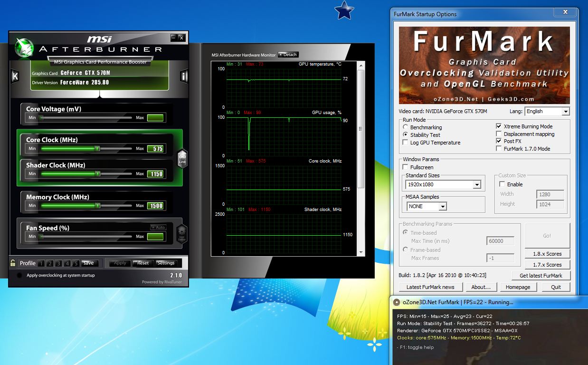This screenshot has width=588, height=365.
Task: Toggle Apply overclocking at system startup
Action: [19, 275]
